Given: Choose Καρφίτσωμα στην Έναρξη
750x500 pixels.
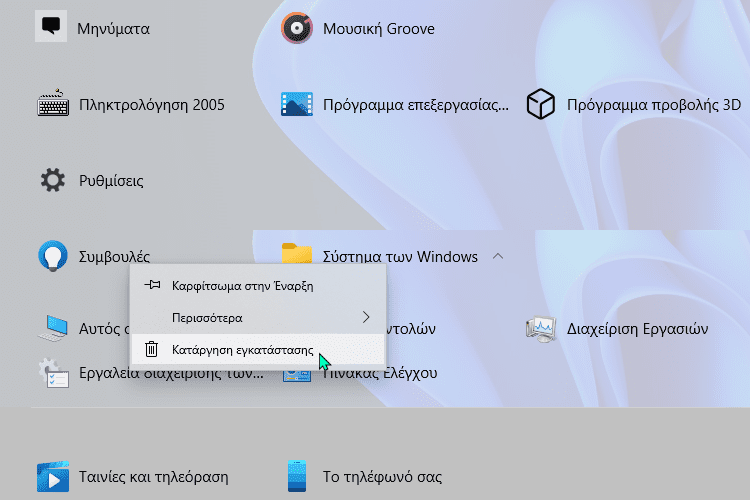Looking at the screenshot, I should pyautogui.click(x=258, y=286).
